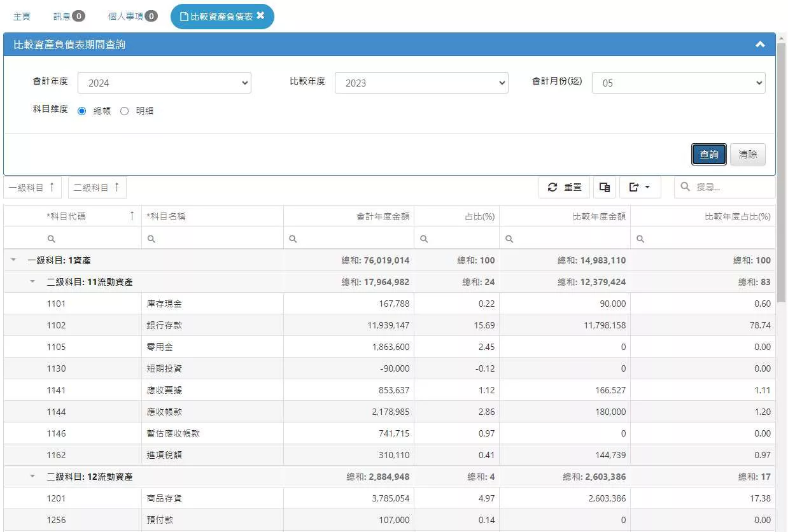Open the filter search icon under 占比(%)
The height and width of the screenshot is (532, 788).
click(424, 239)
